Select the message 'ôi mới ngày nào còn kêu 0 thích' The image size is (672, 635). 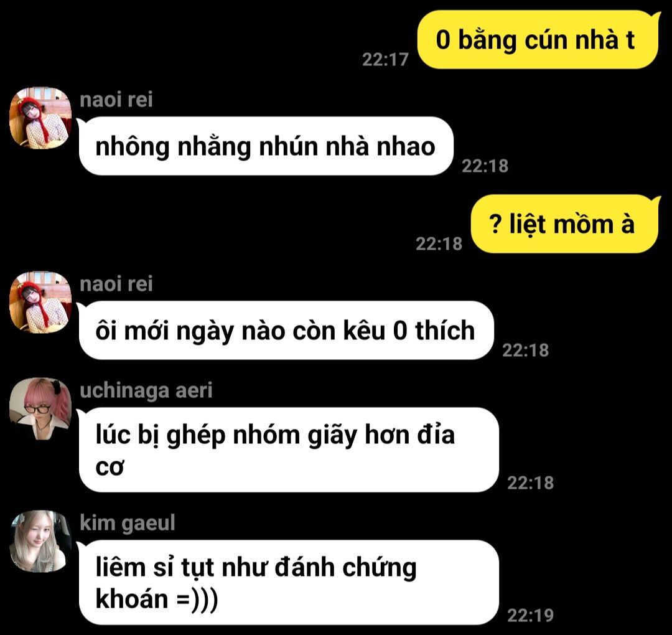[286, 330]
